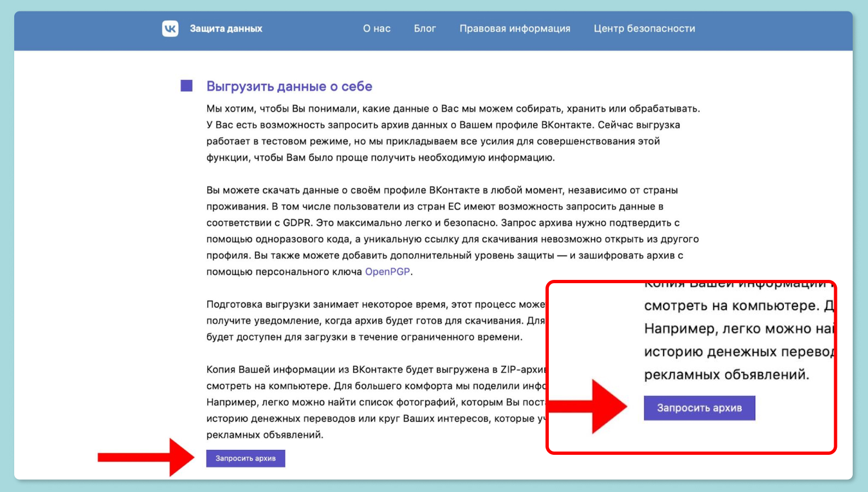868x492 pixels.
Task: Click the Выгрузить данные о себе heading
Action: pyautogui.click(x=289, y=86)
